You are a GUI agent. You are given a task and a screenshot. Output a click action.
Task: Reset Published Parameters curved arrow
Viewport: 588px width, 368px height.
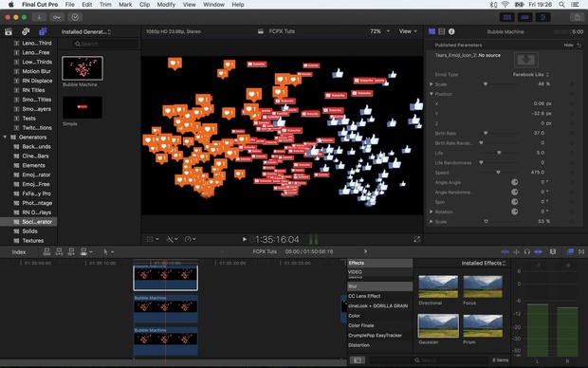(x=579, y=45)
